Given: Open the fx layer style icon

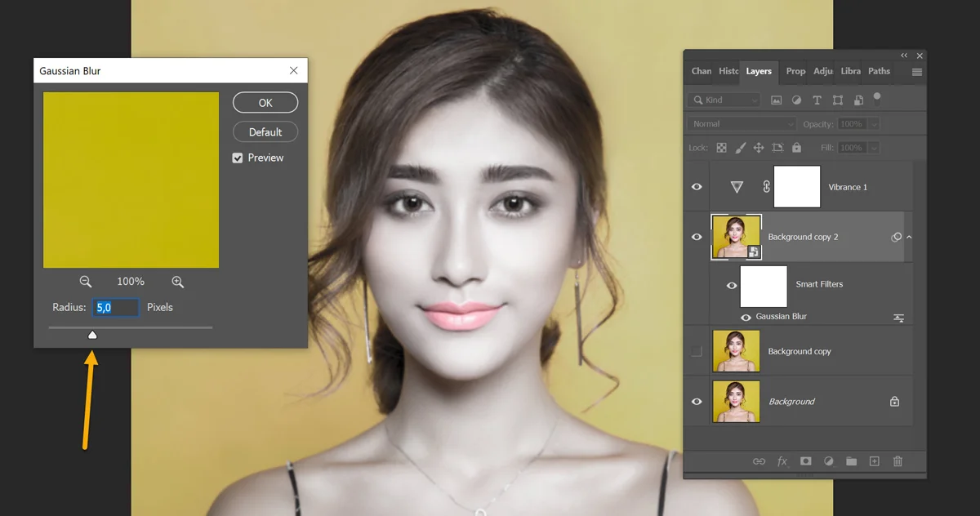Looking at the screenshot, I should [782, 461].
